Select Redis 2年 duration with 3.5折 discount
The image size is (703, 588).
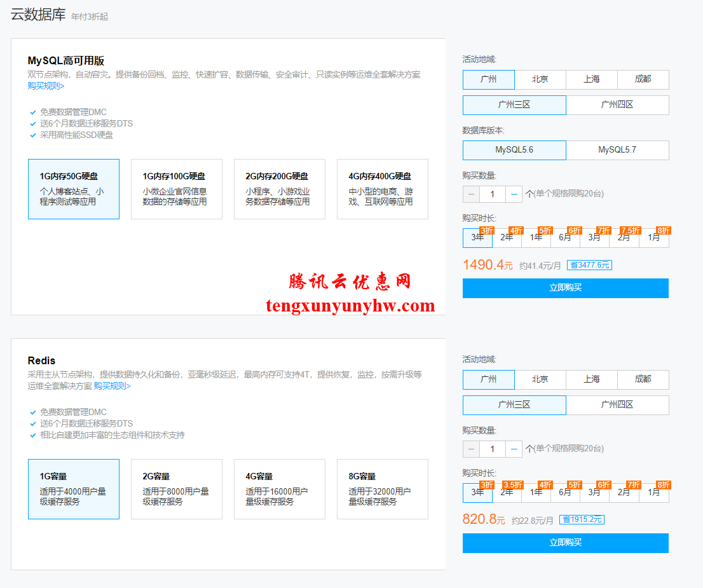tap(507, 493)
